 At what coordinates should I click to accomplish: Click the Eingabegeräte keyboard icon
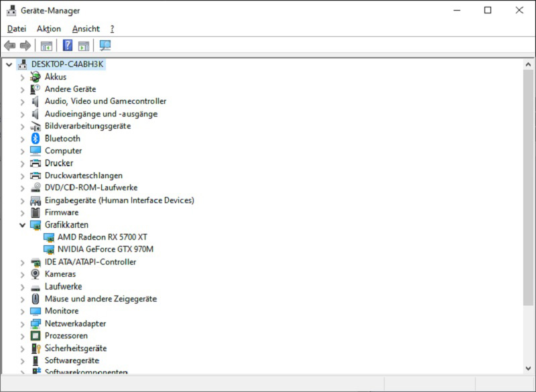36,200
